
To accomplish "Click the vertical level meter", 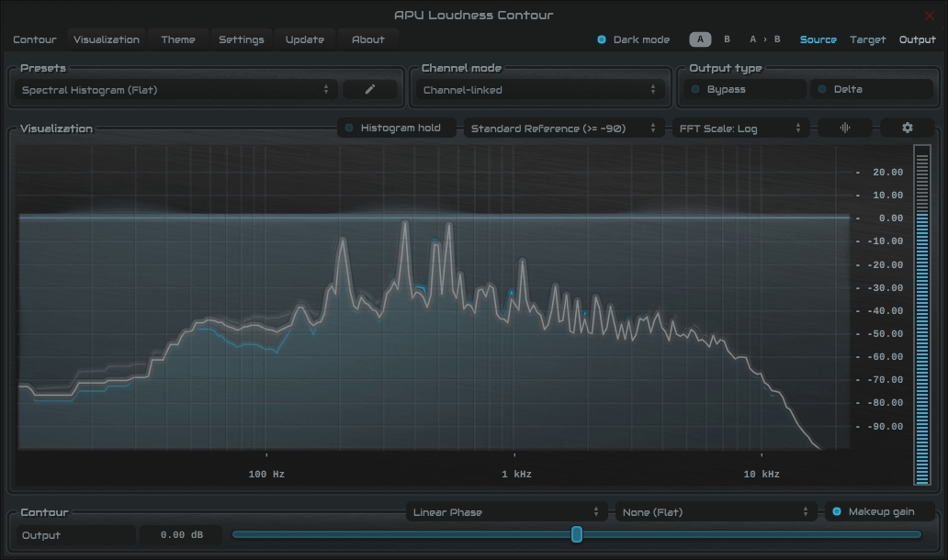I will click(921, 315).
